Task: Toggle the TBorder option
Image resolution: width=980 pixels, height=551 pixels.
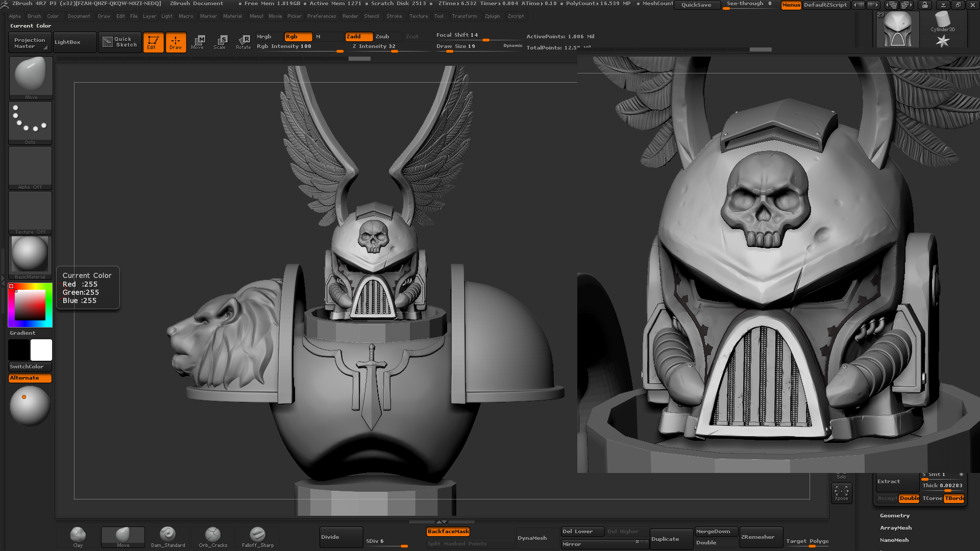Action: tap(954, 498)
